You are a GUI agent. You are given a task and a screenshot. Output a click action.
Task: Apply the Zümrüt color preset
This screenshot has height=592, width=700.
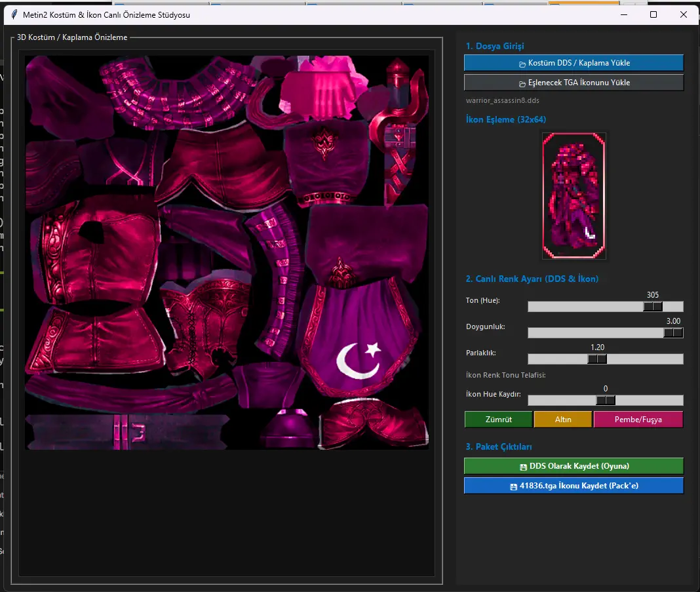pyautogui.click(x=498, y=420)
